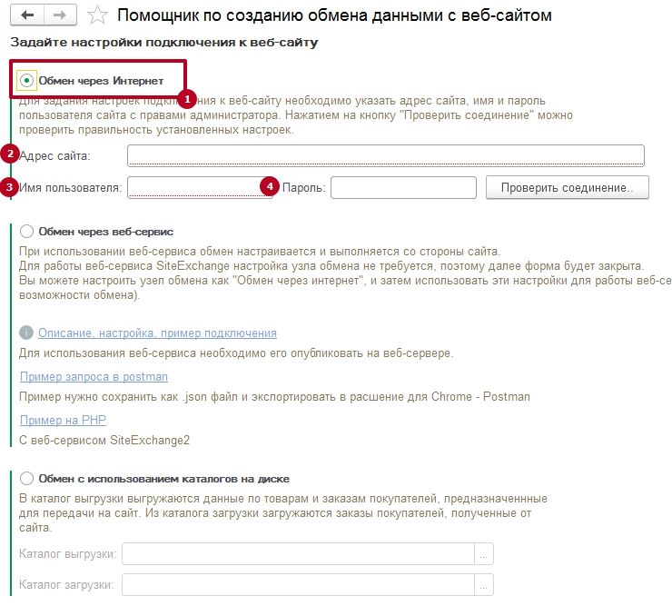Click red callout marker number 3
Screen dimensions: 672x616
(10, 187)
